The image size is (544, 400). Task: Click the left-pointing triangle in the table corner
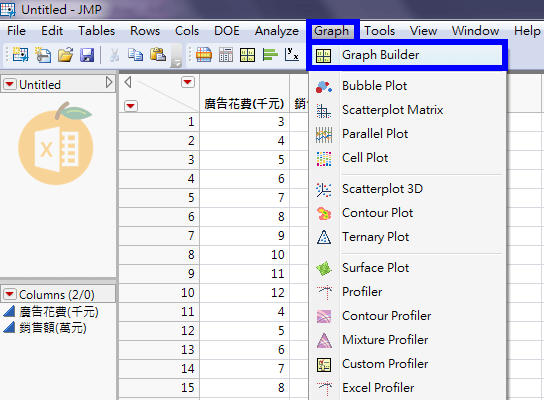click(x=128, y=82)
